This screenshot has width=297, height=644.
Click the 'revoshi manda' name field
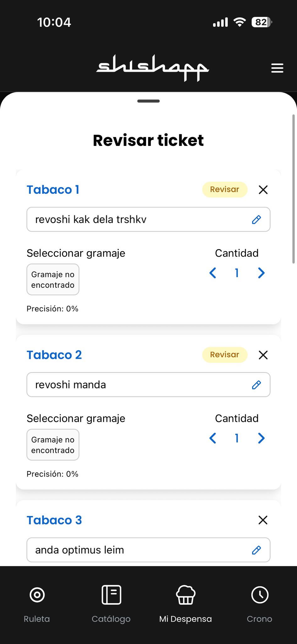[138, 385]
